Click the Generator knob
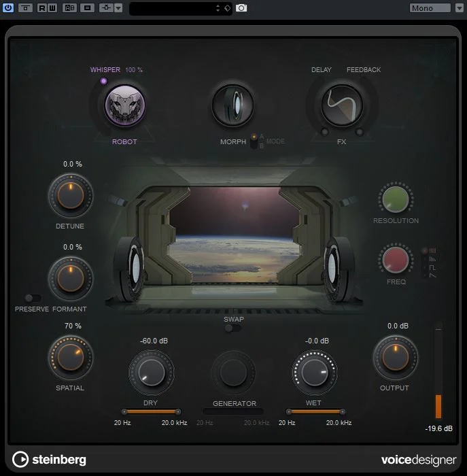 tap(233, 372)
